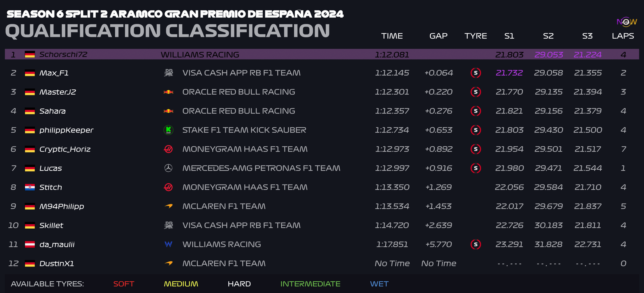The image size is (644, 293).
Task: Click Haas logo in Cryptic_Horiz row
Action: [168, 149]
